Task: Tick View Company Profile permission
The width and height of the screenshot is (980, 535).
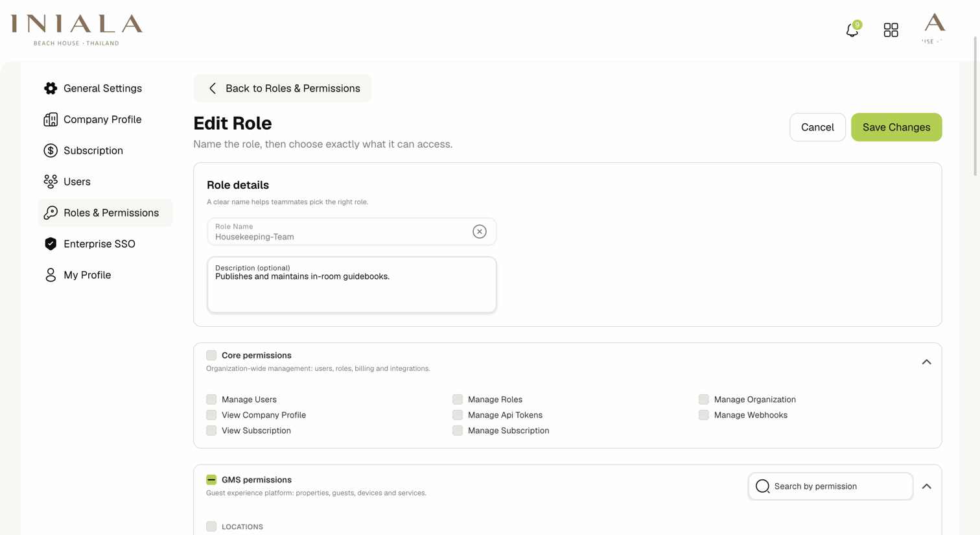Action: (x=211, y=415)
